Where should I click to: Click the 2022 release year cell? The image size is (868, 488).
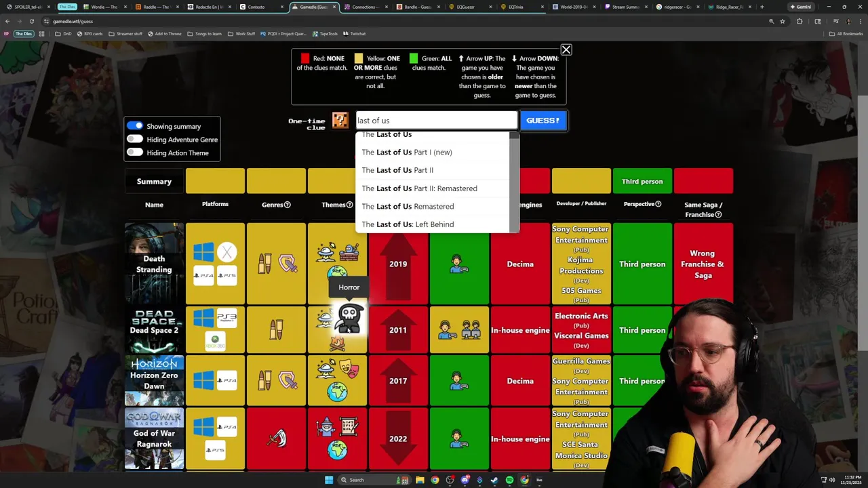pyautogui.click(x=398, y=439)
